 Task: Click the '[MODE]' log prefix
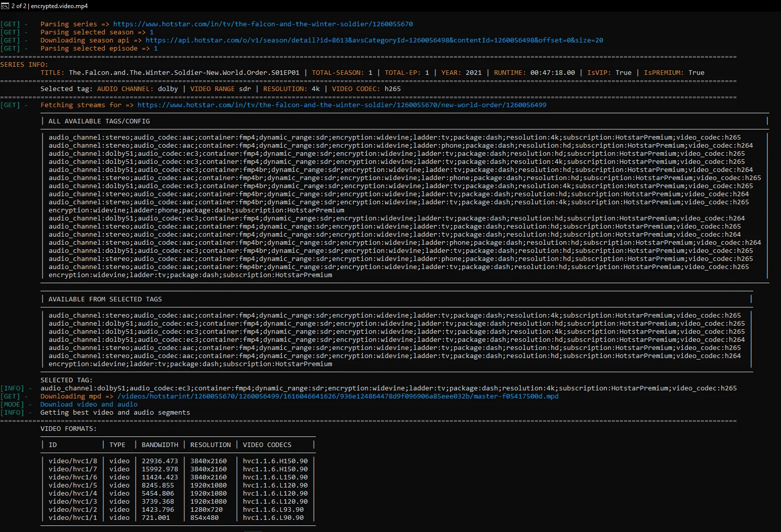click(x=12, y=405)
